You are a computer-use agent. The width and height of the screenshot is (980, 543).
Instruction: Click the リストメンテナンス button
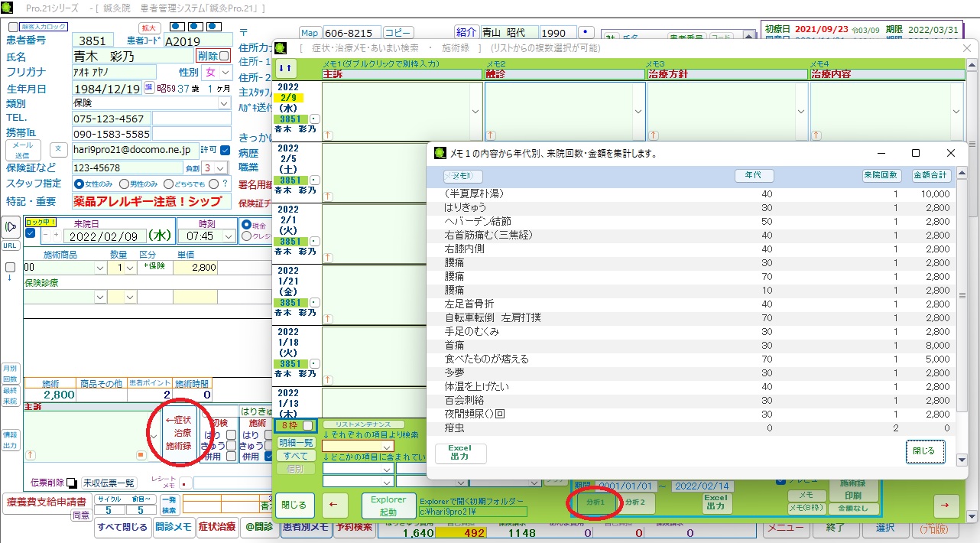[362, 424]
